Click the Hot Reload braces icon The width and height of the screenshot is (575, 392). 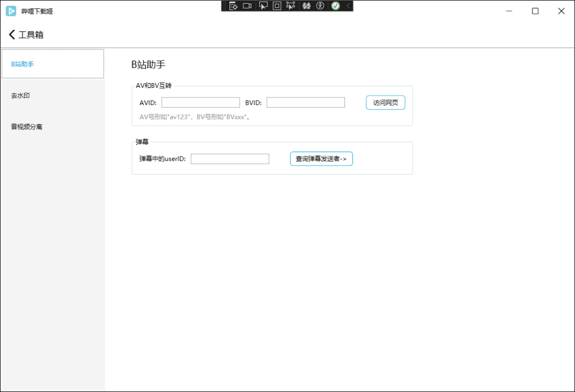coord(306,6)
